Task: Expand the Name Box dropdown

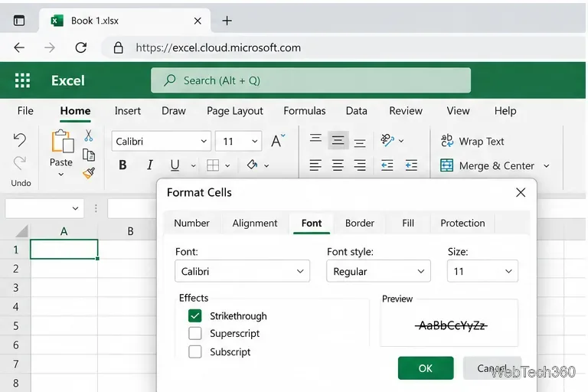Action: pyautogui.click(x=75, y=208)
